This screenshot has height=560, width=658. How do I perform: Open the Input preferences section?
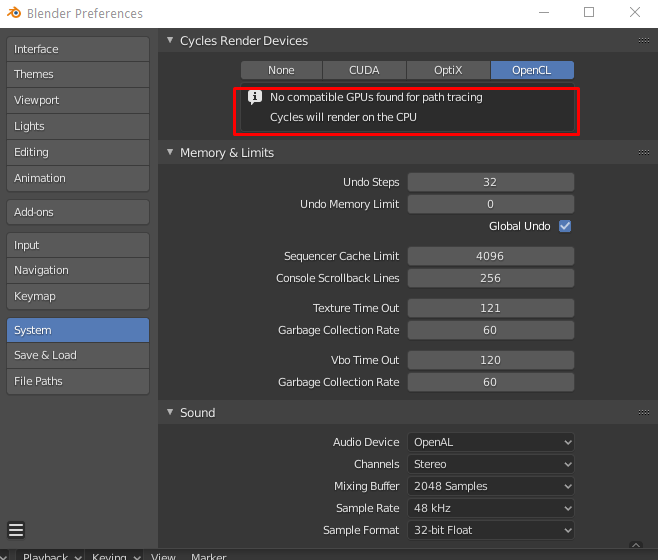78,245
